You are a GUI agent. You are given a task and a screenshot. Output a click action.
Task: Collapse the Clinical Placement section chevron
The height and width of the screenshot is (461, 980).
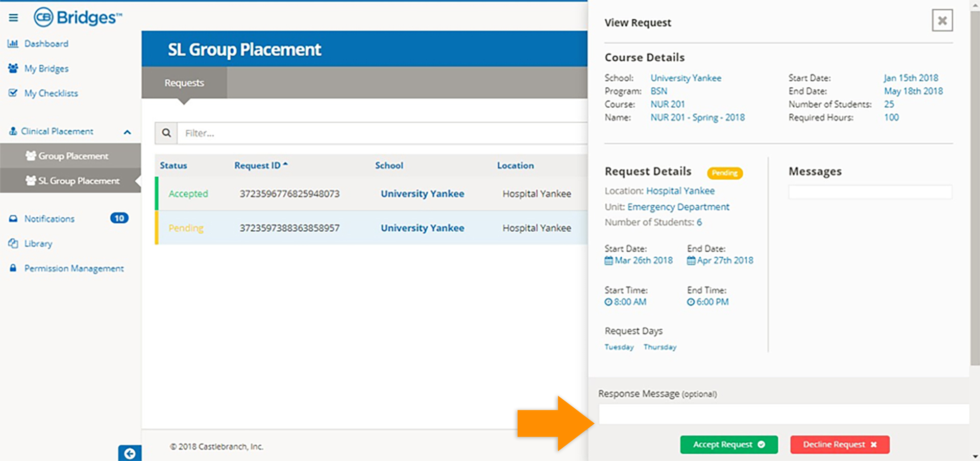point(127,132)
